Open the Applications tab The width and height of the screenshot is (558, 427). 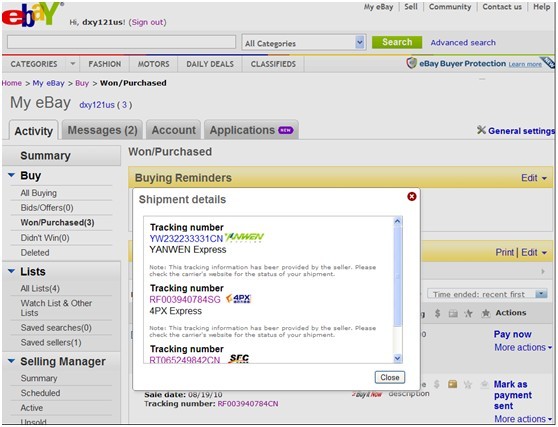pyautogui.click(x=251, y=130)
